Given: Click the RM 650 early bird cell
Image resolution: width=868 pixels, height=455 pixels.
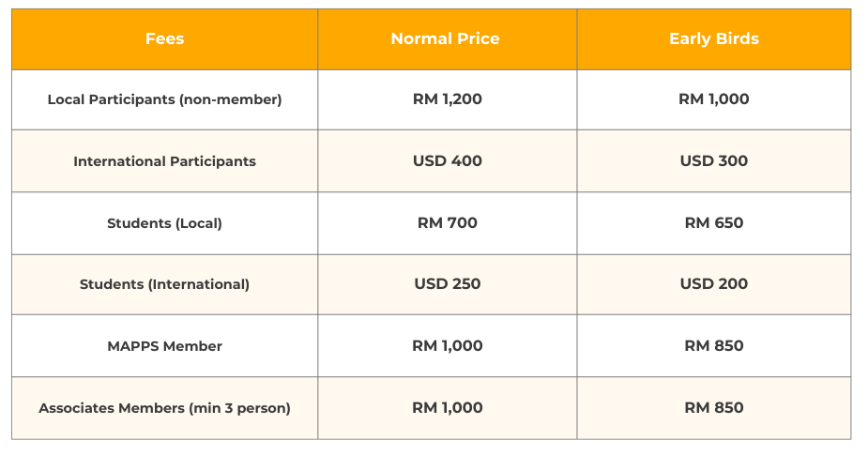Looking at the screenshot, I should click(714, 223).
